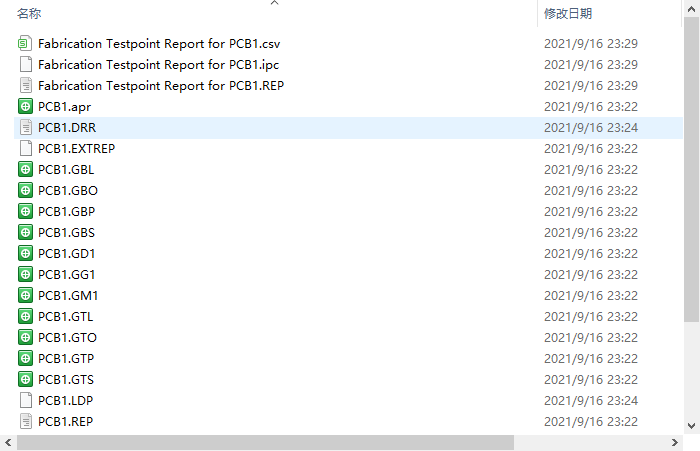Sort by the 修改日期 column header
The width and height of the screenshot is (700, 451).
pos(568,13)
